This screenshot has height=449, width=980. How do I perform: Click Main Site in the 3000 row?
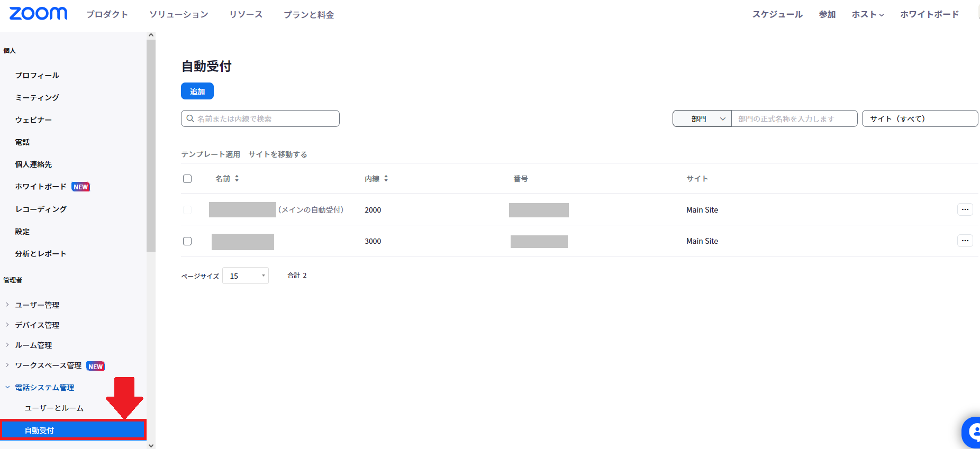tap(702, 241)
